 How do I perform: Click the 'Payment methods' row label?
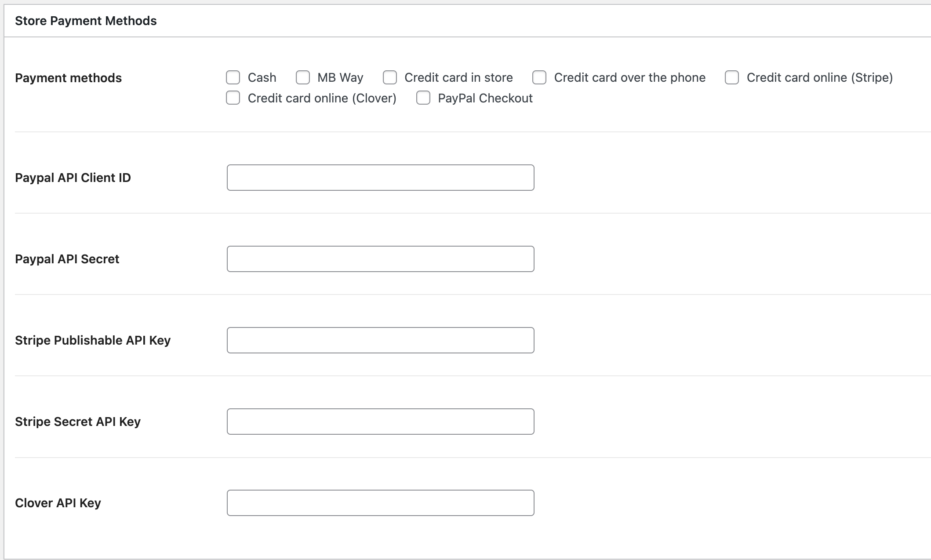point(68,78)
